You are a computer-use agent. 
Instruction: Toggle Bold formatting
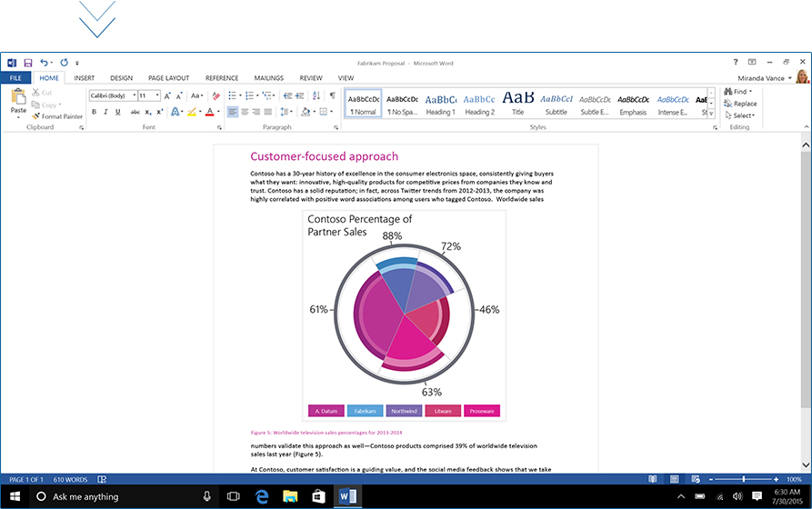coord(94,112)
